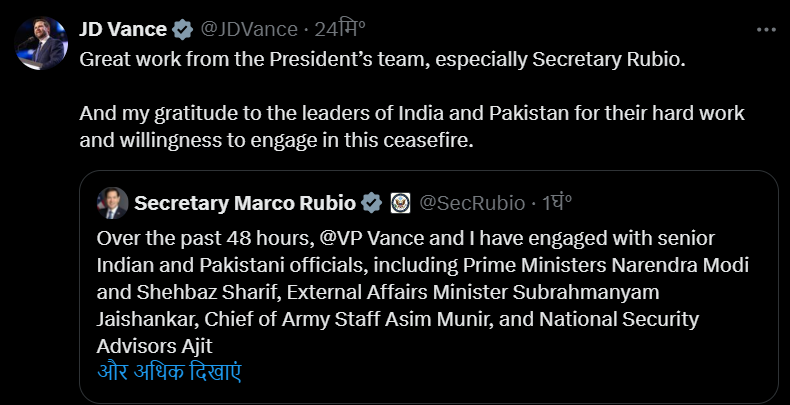Click Marco Rubio's small avatar in quoted post

[112, 202]
